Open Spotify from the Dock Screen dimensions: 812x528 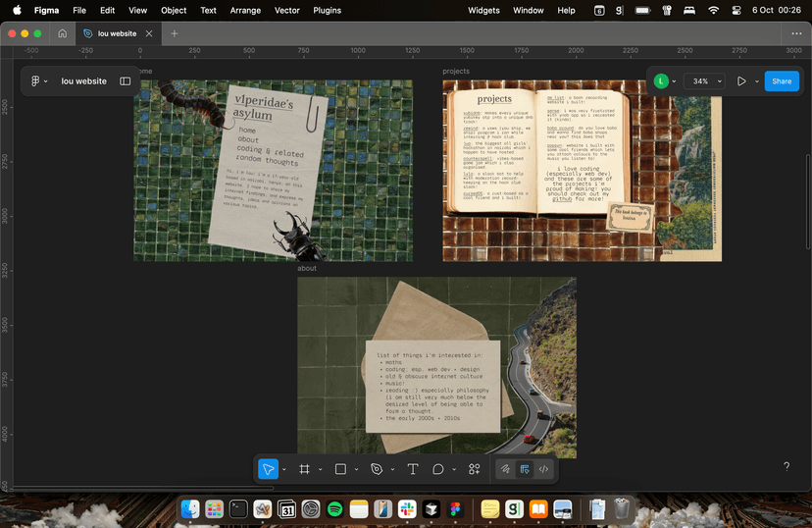tap(334, 509)
